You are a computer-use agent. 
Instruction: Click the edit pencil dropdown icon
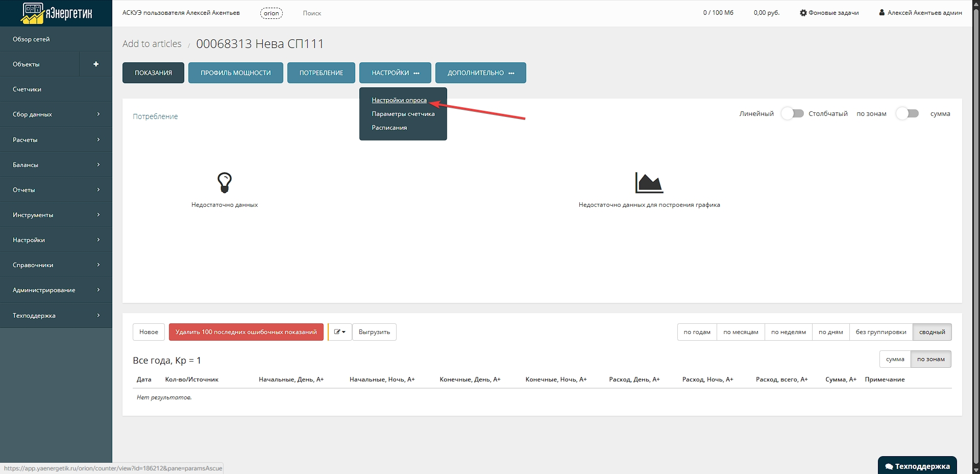pyautogui.click(x=339, y=332)
